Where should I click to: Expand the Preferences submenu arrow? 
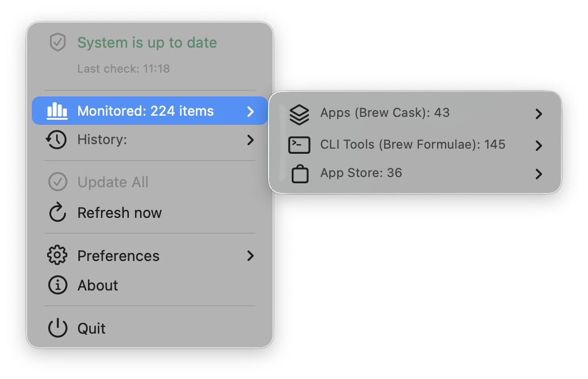[x=250, y=256]
